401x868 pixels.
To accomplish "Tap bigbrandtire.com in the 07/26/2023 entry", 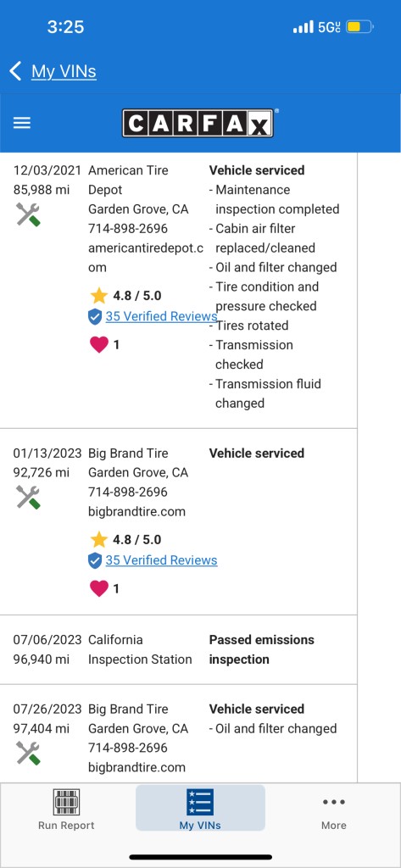I will click(x=136, y=767).
